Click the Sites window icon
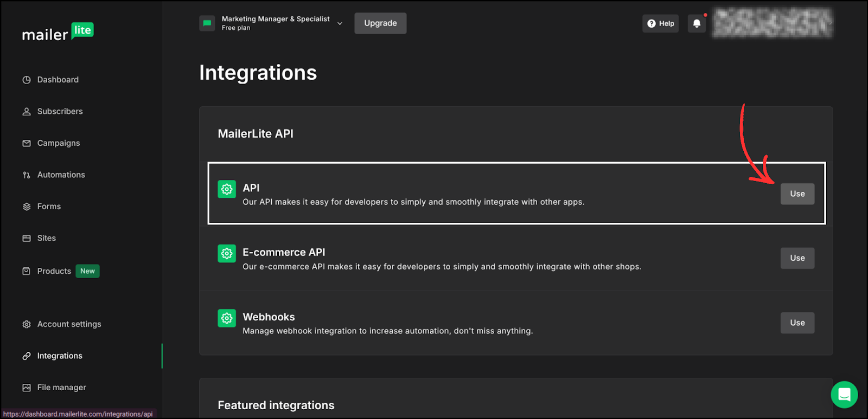The width and height of the screenshot is (868, 419). pos(27,238)
